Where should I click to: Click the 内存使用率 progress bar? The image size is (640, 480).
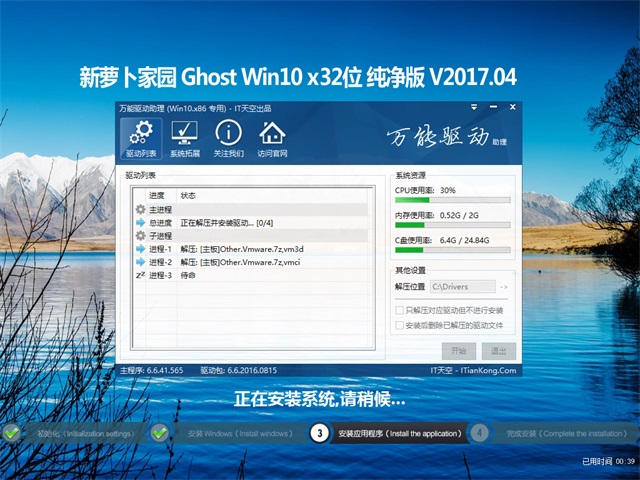[x=453, y=225]
